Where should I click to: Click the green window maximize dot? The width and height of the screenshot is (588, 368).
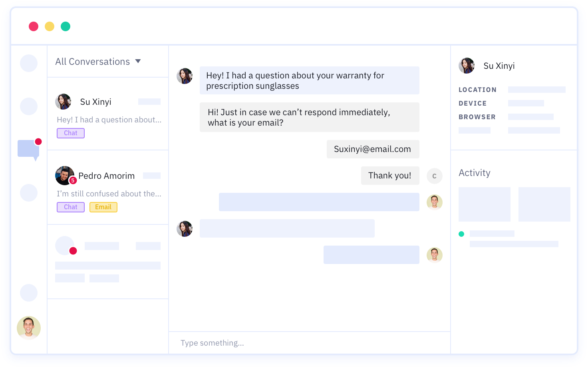tap(66, 26)
